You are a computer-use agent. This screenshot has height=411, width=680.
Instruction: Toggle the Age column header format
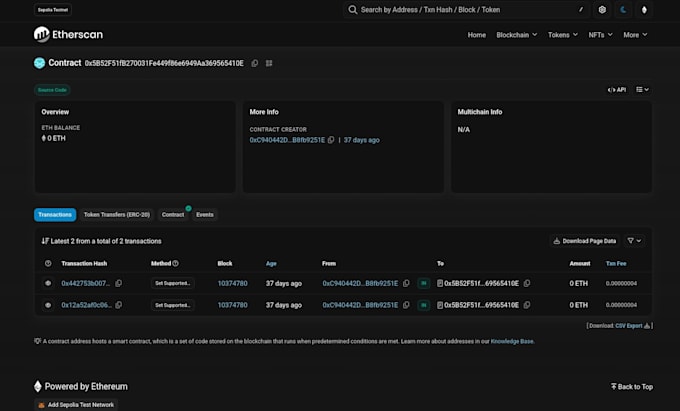click(271, 263)
